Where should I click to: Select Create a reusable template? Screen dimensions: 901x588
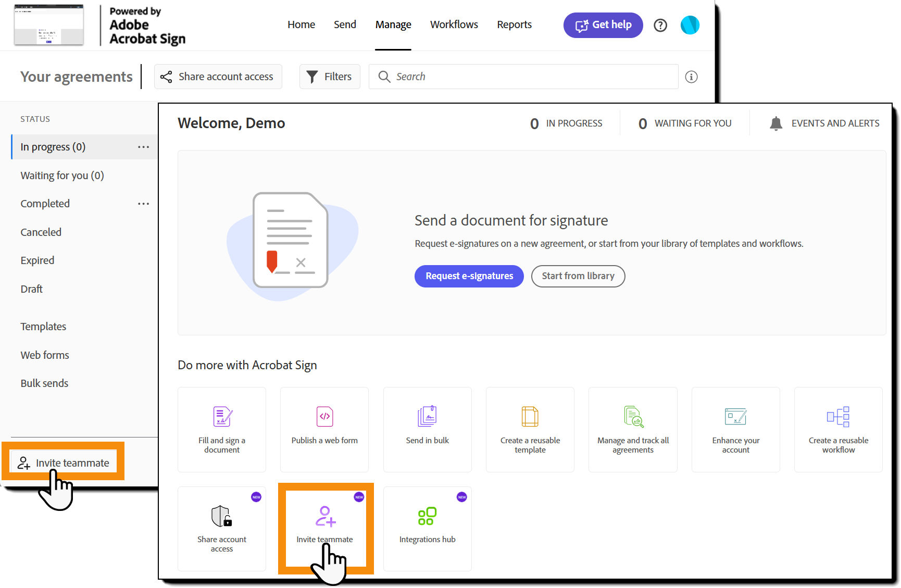click(530, 429)
